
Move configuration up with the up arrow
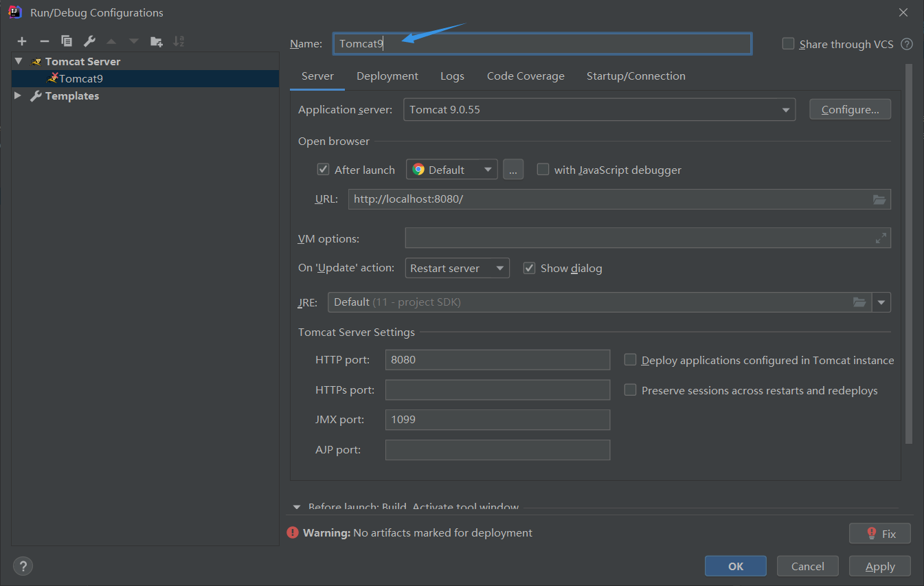pyautogui.click(x=111, y=41)
